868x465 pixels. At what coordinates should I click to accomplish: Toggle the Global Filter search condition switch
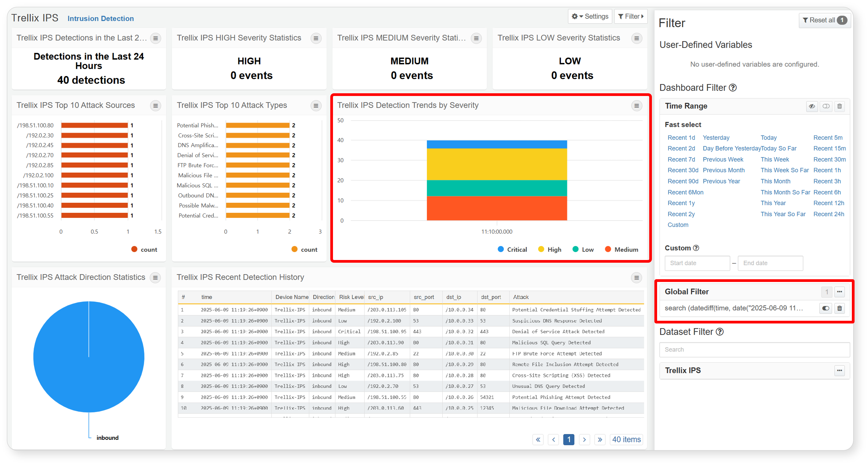click(826, 308)
